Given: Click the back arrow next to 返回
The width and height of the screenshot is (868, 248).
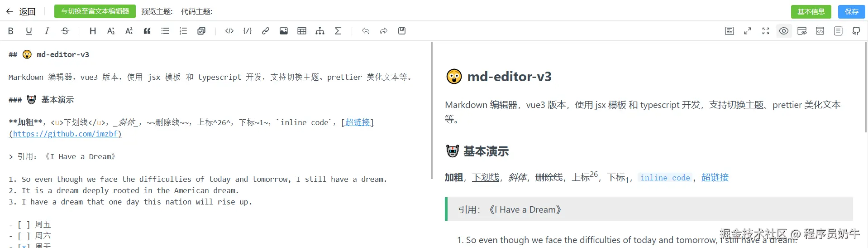Looking at the screenshot, I should (x=10, y=11).
